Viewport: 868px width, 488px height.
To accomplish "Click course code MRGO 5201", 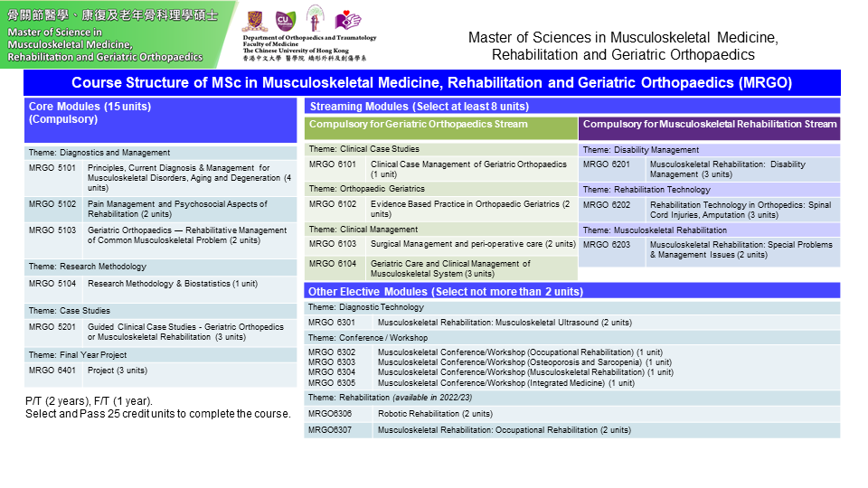I will coord(52,327).
